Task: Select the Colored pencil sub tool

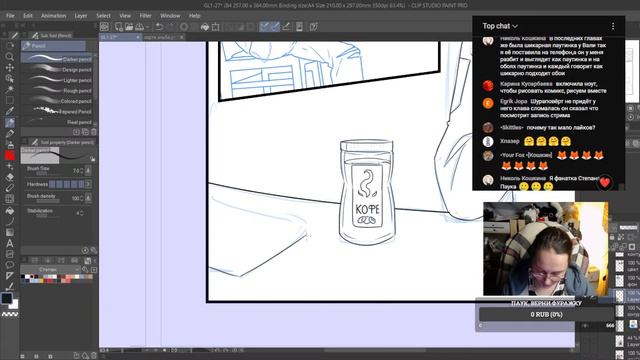Action: coord(57,101)
